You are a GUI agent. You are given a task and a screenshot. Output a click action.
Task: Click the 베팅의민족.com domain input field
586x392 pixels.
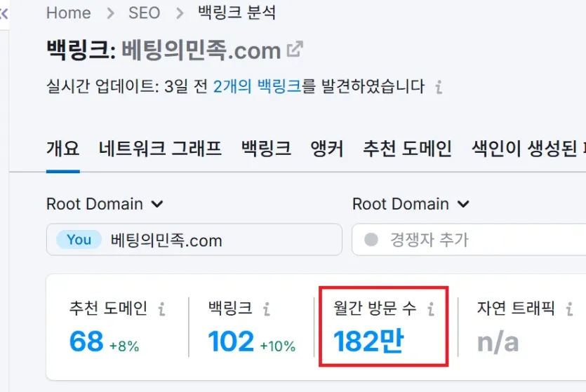click(194, 240)
